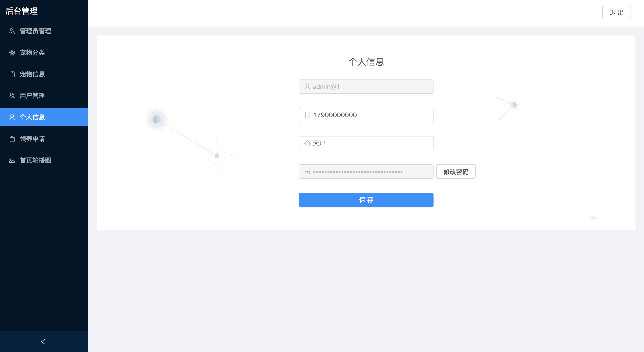Click the 首页轮播图 picture icon
This screenshot has width=644, height=352.
(12, 160)
